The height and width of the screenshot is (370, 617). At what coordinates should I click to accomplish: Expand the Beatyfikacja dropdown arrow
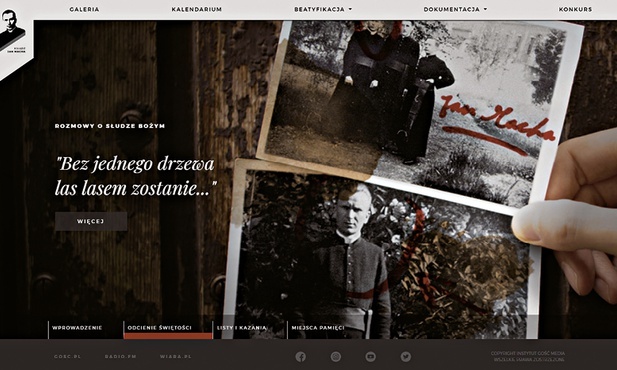(x=350, y=9)
